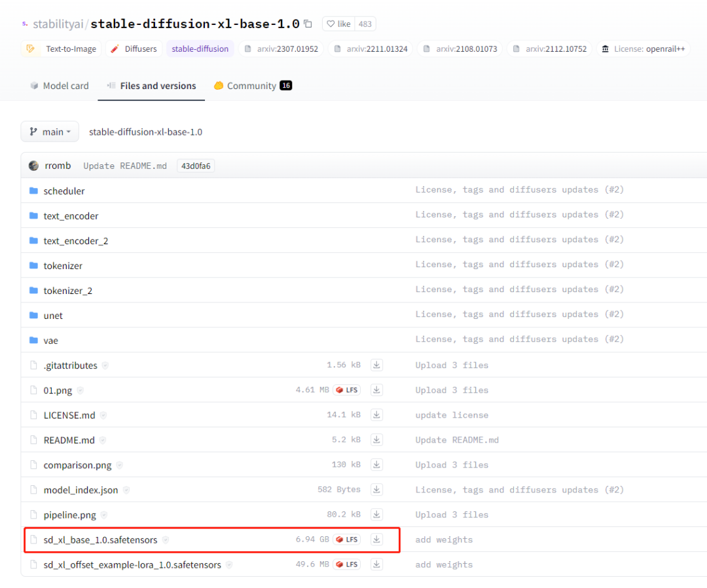Copy the model name with the copy icon
This screenshot has height=588, width=707.
pos(308,24)
